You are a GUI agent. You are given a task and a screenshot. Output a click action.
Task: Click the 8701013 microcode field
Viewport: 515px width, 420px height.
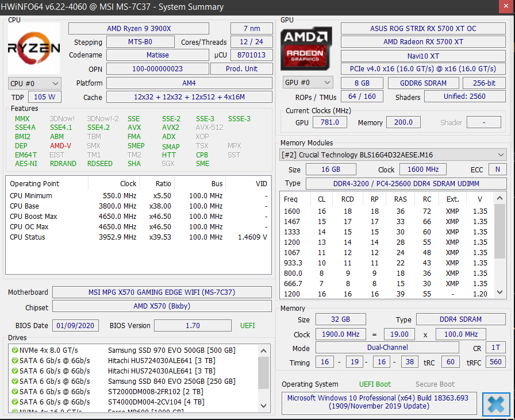252,55
